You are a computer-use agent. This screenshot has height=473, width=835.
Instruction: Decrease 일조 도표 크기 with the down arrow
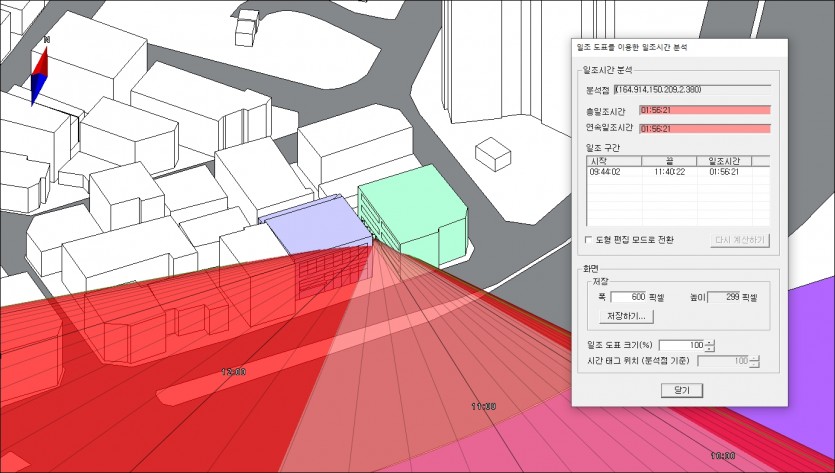tap(710, 349)
